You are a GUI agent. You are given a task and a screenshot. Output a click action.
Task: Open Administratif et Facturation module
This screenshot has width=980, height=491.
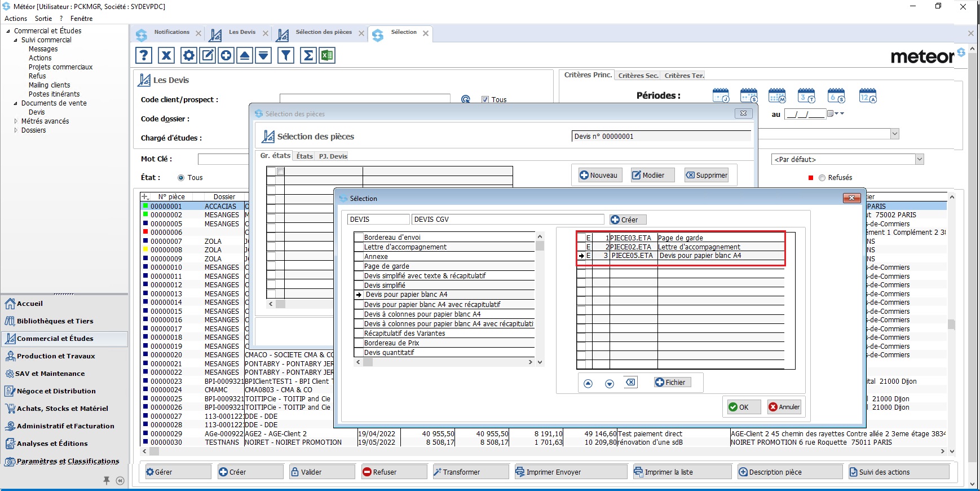click(65, 426)
